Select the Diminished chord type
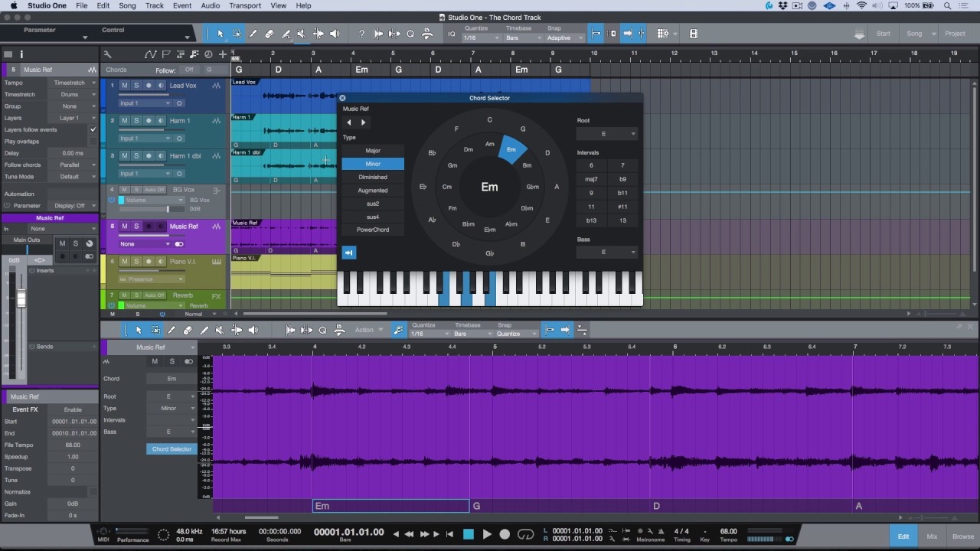980x551 pixels. pyautogui.click(x=373, y=177)
